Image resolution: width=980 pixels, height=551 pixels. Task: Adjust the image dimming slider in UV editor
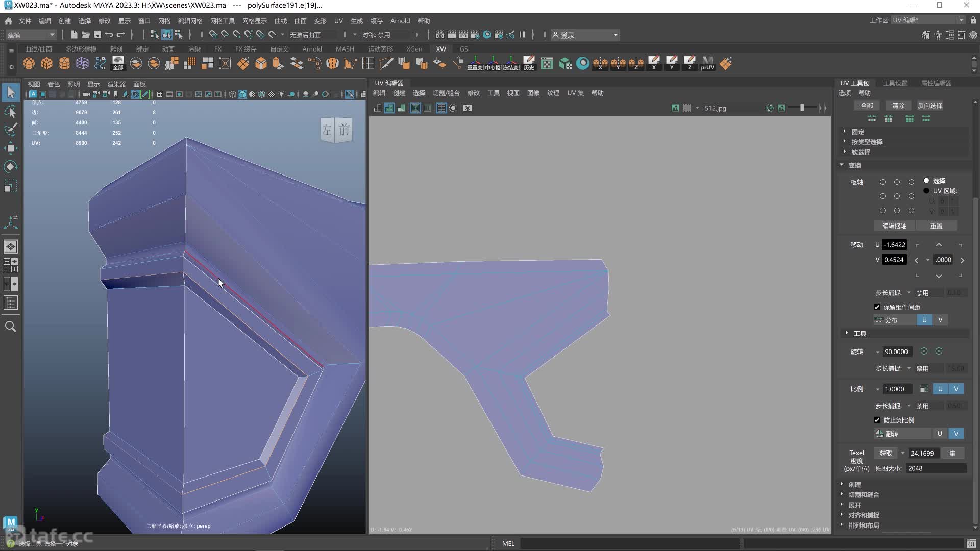[x=802, y=108]
